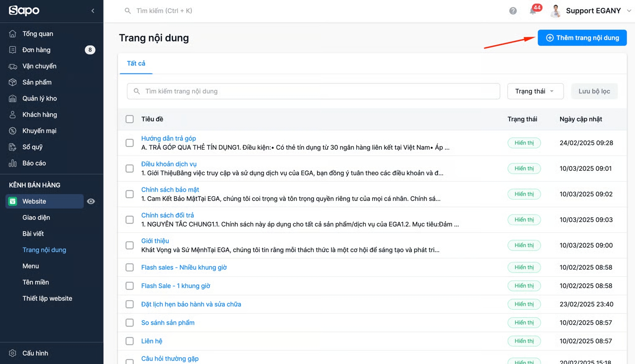This screenshot has height=364, width=635.
Task: Open the notification bell icon
Action: [x=533, y=11]
